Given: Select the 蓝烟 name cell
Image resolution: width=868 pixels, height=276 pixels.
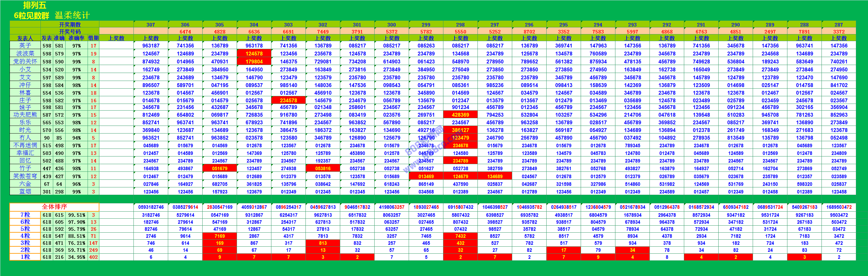Looking at the screenshot, I should 25,192.
